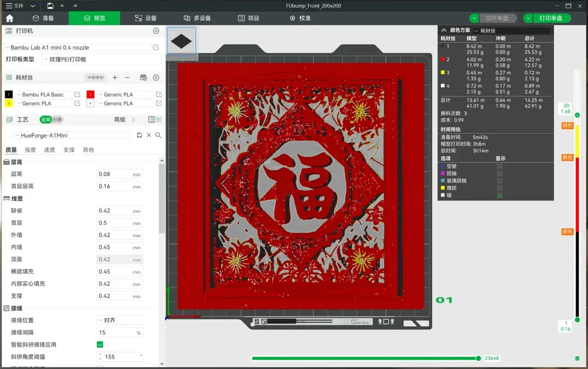Edit the Bambu Lab A1 mini printer preset
This screenshot has height=369, width=588.
[156, 47]
